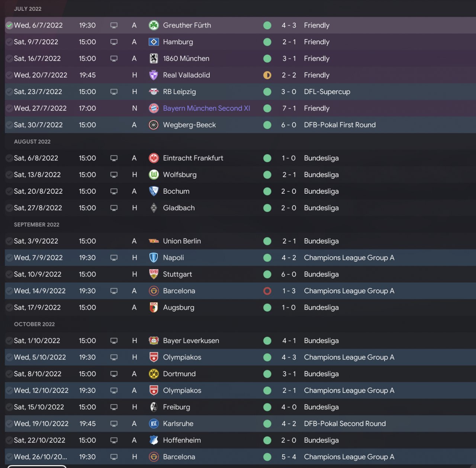
Task: Click the Dortmund BVB badge
Action: tap(154, 374)
